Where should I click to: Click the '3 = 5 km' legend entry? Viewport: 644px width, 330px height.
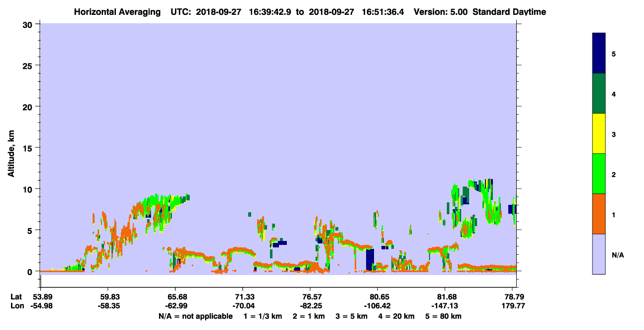pyautogui.click(x=351, y=316)
